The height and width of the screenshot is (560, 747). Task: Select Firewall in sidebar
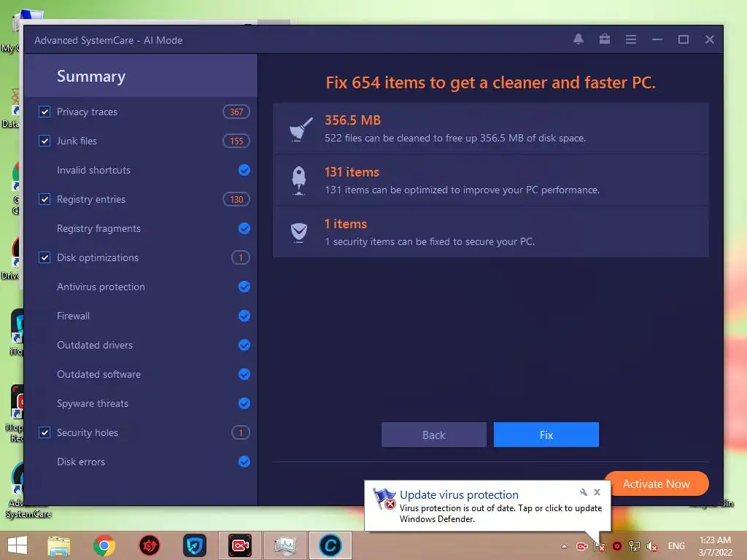[73, 316]
